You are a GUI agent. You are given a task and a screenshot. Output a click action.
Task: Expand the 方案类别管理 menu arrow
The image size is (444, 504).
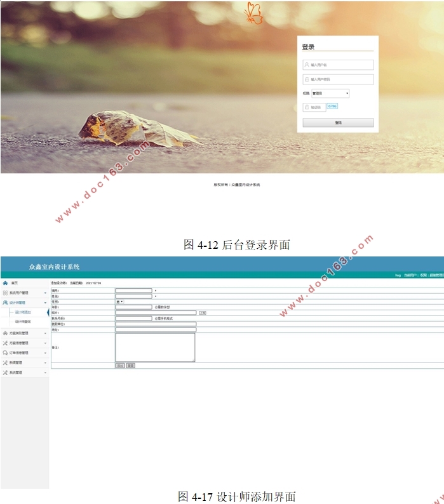45,334
